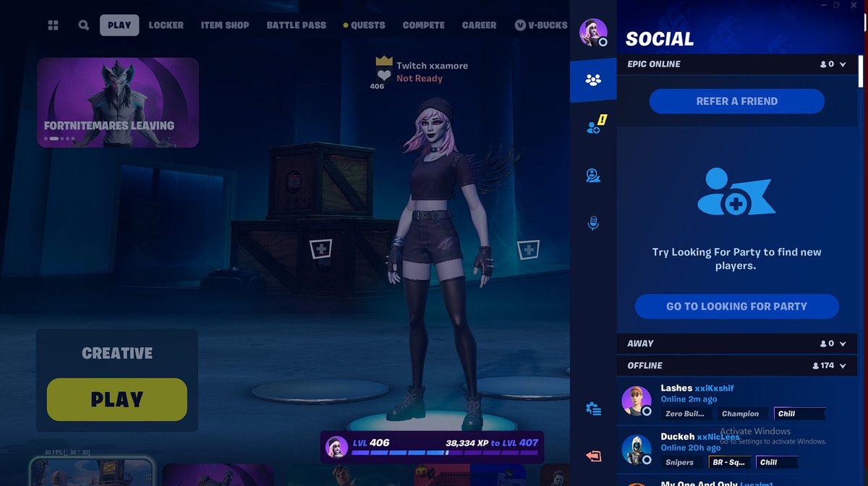Click Lashes friend avatar

coord(637,401)
